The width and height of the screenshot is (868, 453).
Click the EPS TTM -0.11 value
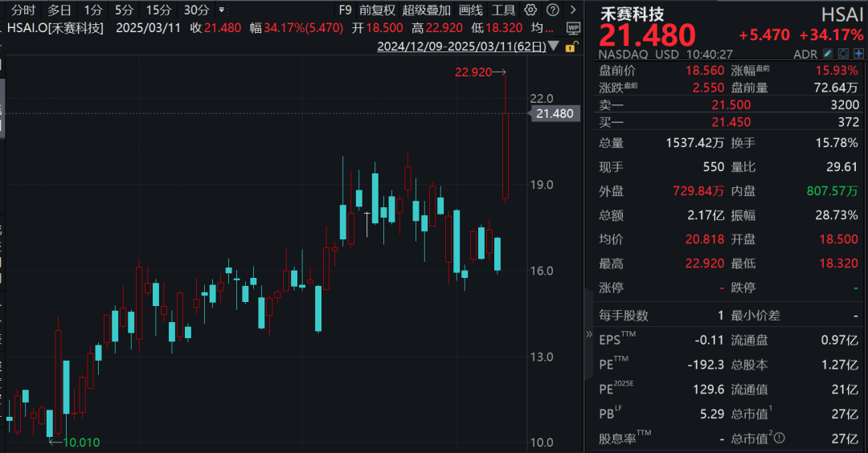point(709,341)
